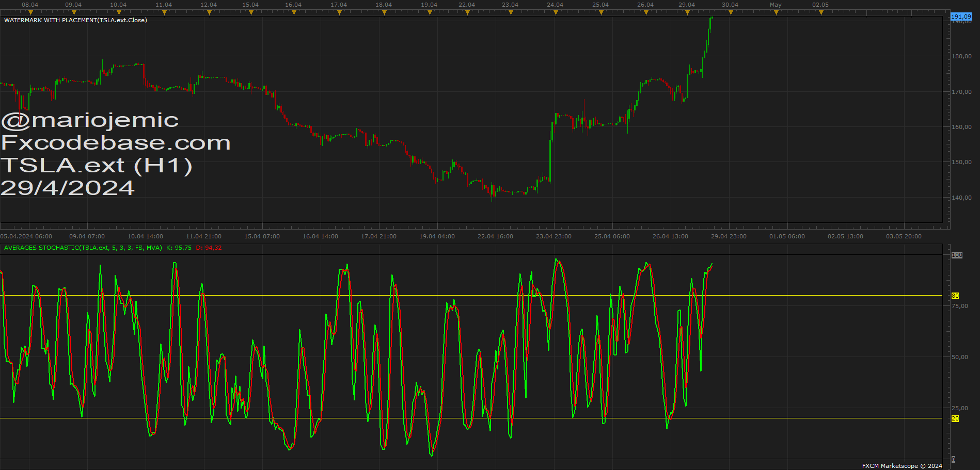Click the 15.04 07:00 time axis label
The height and width of the screenshot is (470, 980).
(x=262, y=236)
